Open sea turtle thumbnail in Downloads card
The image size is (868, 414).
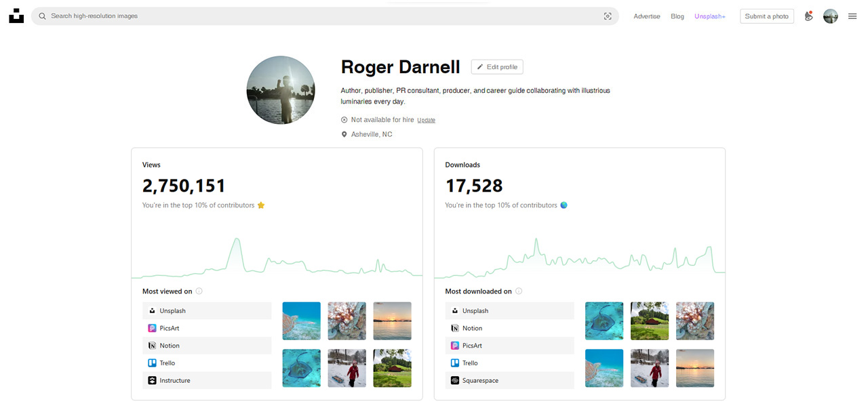point(604,368)
